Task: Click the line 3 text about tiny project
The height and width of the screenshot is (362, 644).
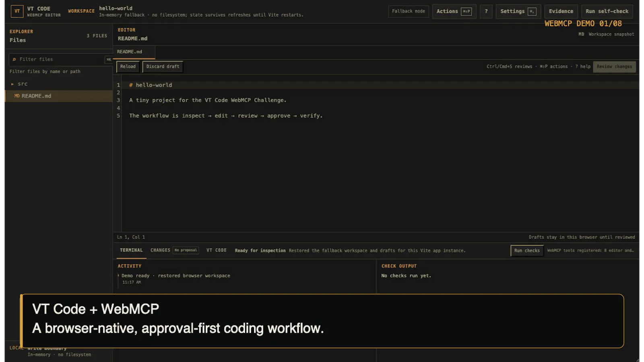Action: [x=208, y=100]
